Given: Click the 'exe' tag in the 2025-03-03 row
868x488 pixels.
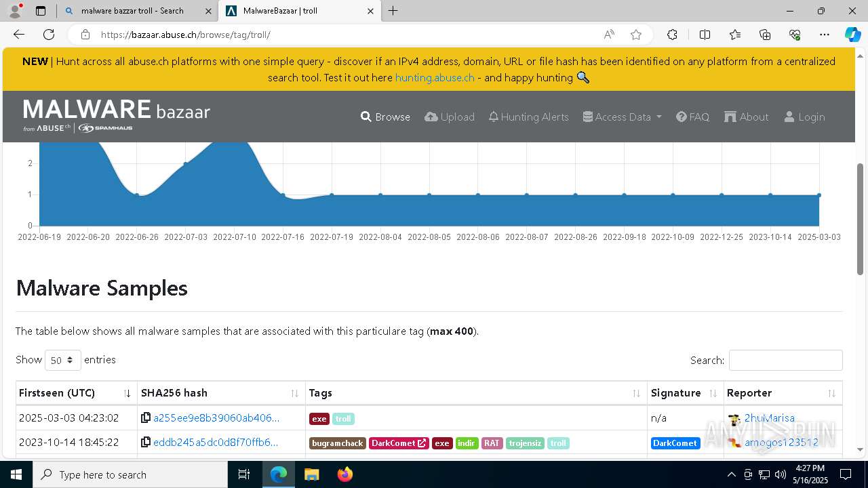Looking at the screenshot, I should 319,419.
